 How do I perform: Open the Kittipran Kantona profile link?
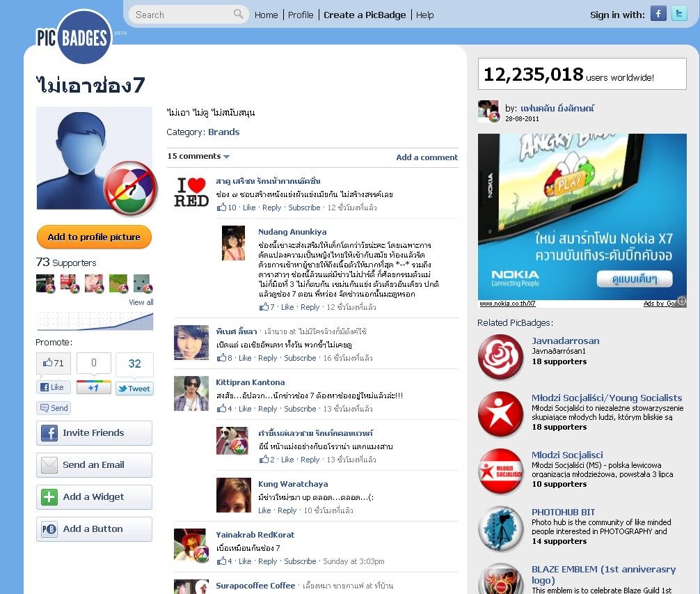pos(250,382)
